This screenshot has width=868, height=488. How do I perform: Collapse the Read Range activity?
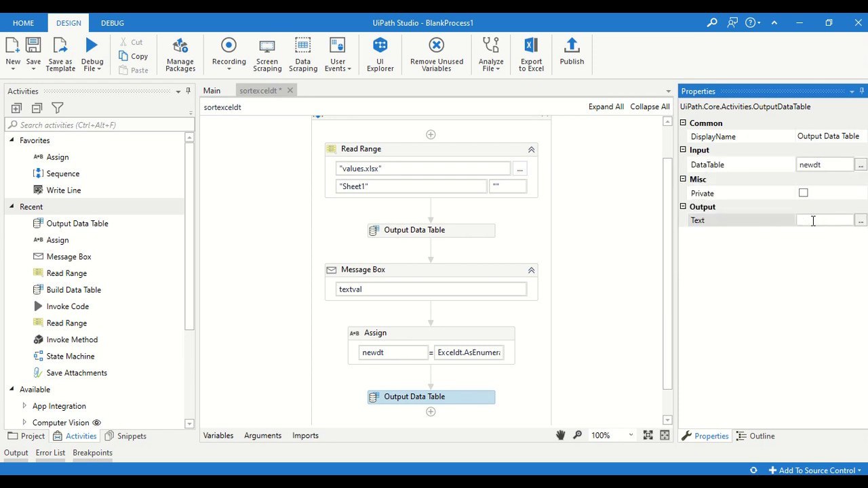[531, 149]
